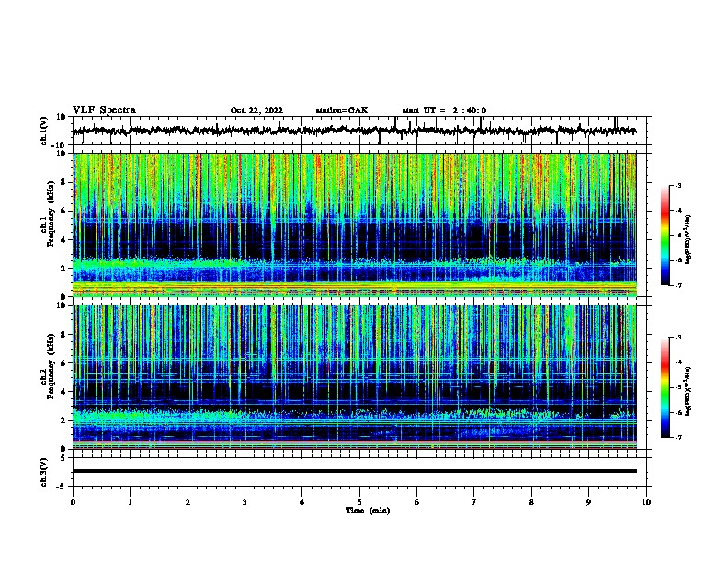Click time axis tick label '5'

pos(359,502)
